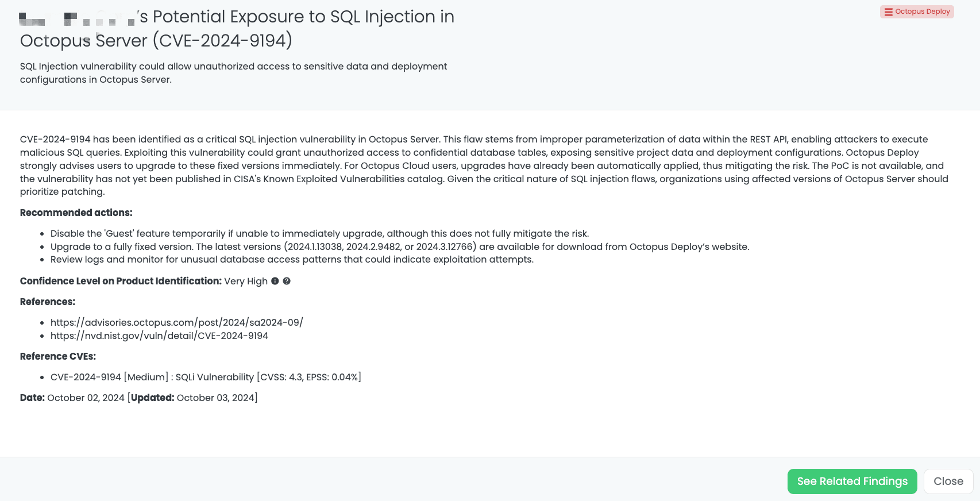Click the CVE-2024-9194 description paragraph

[484, 165]
